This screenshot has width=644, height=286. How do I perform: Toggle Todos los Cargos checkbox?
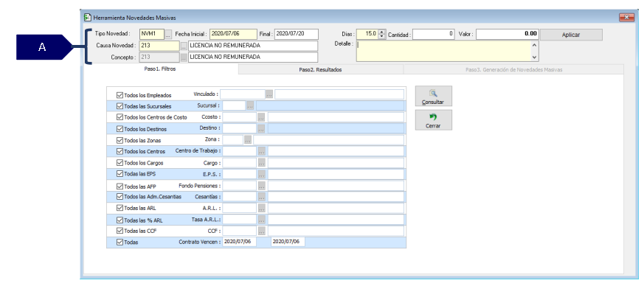pos(120,162)
